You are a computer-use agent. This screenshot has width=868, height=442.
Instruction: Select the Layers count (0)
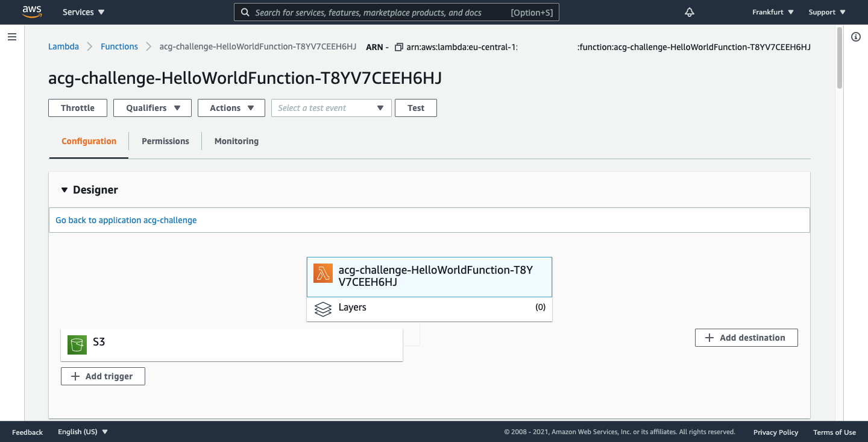tap(540, 307)
